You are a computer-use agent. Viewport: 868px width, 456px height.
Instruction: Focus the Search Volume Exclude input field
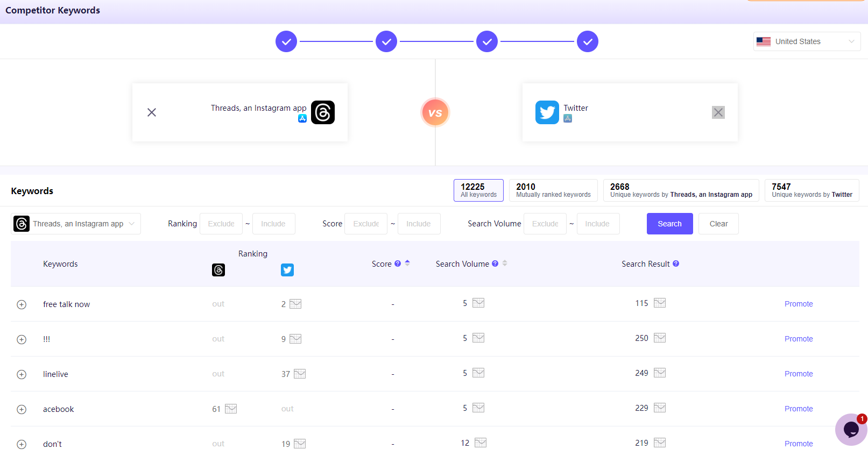[x=545, y=224]
